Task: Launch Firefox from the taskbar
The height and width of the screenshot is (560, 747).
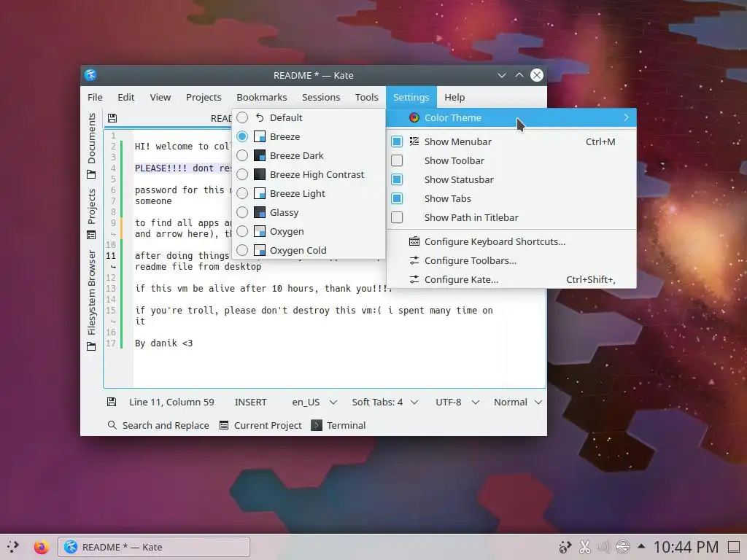Action: pos(42,547)
